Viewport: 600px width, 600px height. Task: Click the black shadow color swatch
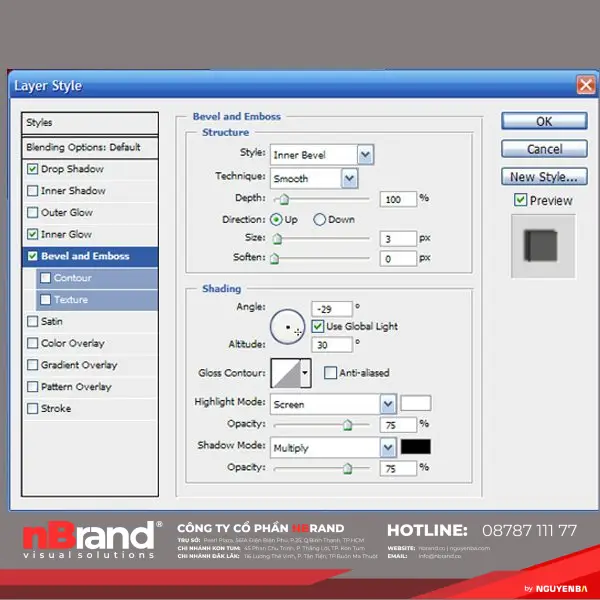point(415,447)
